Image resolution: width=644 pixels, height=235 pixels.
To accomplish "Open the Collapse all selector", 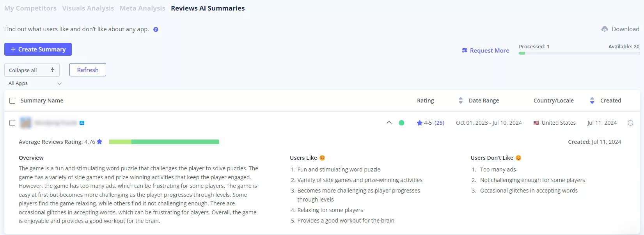I will pyautogui.click(x=32, y=70).
